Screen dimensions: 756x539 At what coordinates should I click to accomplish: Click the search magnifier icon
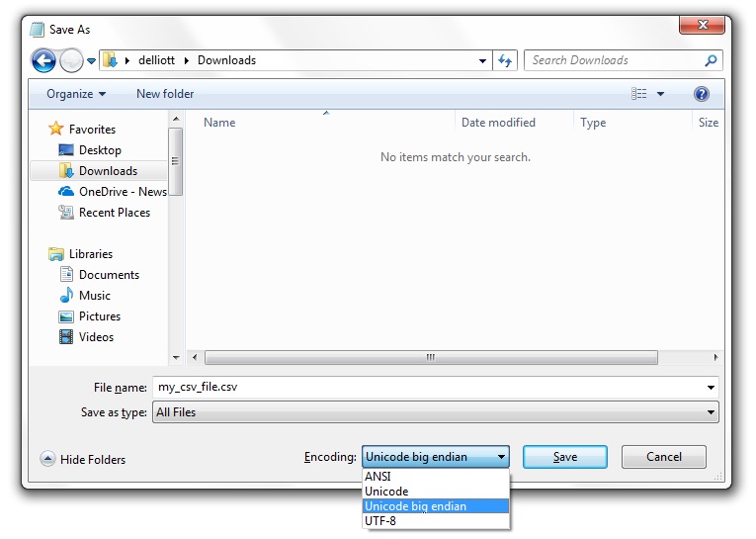(x=710, y=60)
